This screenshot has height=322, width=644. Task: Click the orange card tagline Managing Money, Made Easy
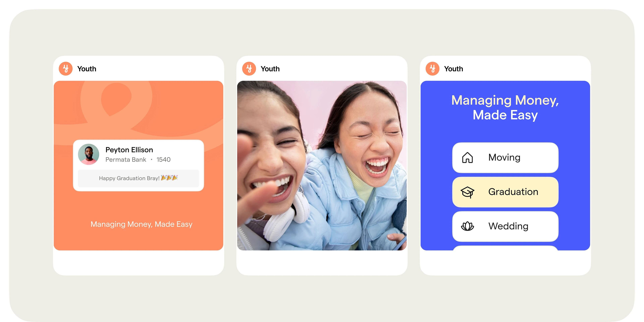point(142,224)
